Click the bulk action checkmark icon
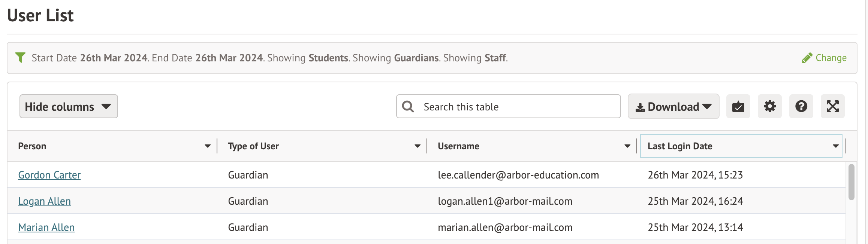Image resolution: width=868 pixels, height=244 pixels. (738, 107)
